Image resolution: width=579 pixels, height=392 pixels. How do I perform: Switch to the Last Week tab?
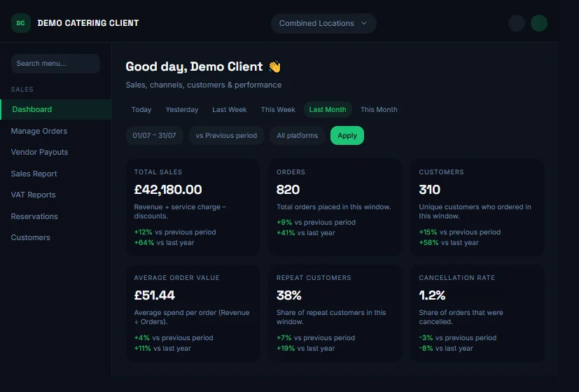click(x=230, y=110)
